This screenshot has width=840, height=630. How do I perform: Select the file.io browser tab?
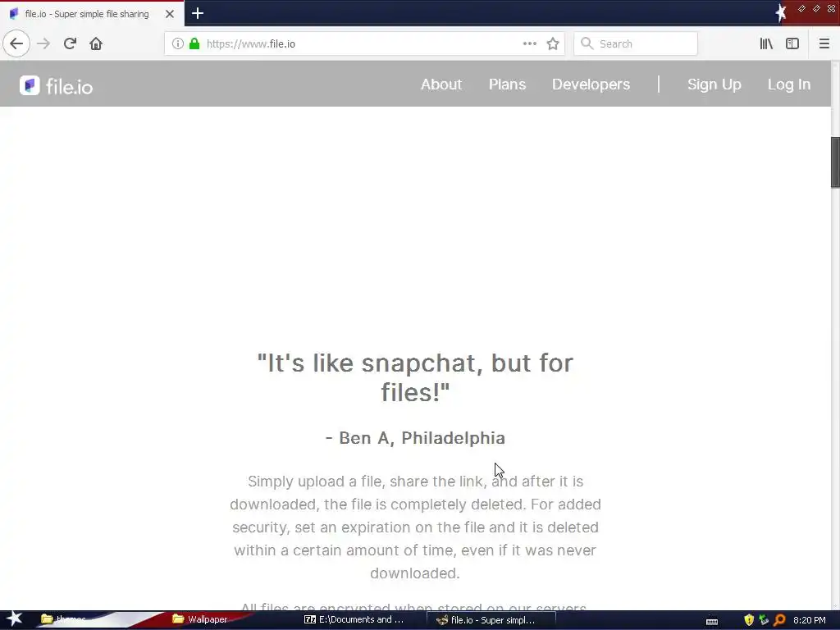pos(92,14)
